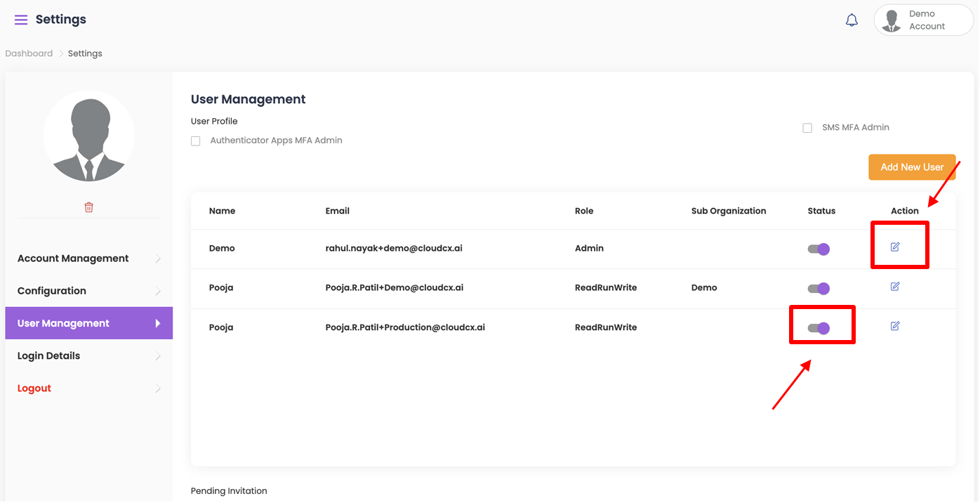980x503 pixels.
Task: Edit the Demo admin user row
Action: pos(895,247)
